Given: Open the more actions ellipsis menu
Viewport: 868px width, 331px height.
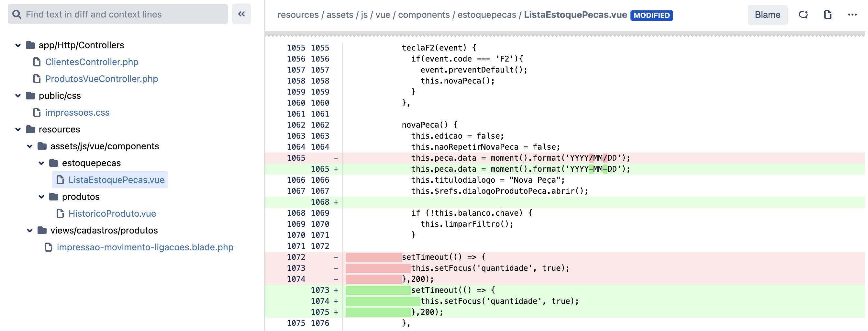Looking at the screenshot, I should click(852, 15).
